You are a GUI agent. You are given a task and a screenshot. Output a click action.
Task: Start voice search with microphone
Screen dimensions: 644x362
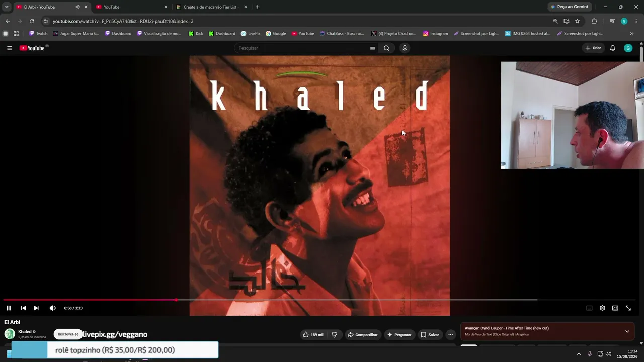coord(405,48)
